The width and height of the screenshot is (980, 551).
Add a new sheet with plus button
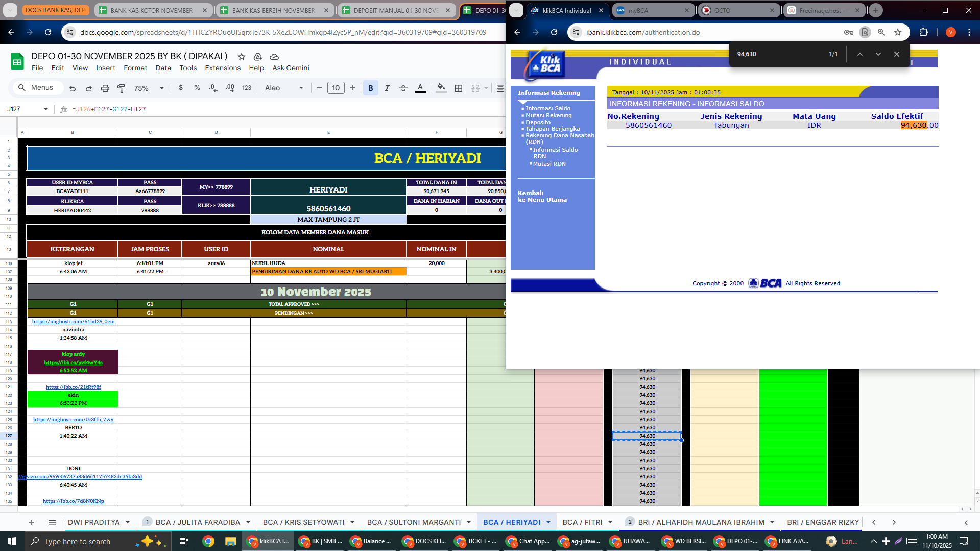[x=32, y=522]
